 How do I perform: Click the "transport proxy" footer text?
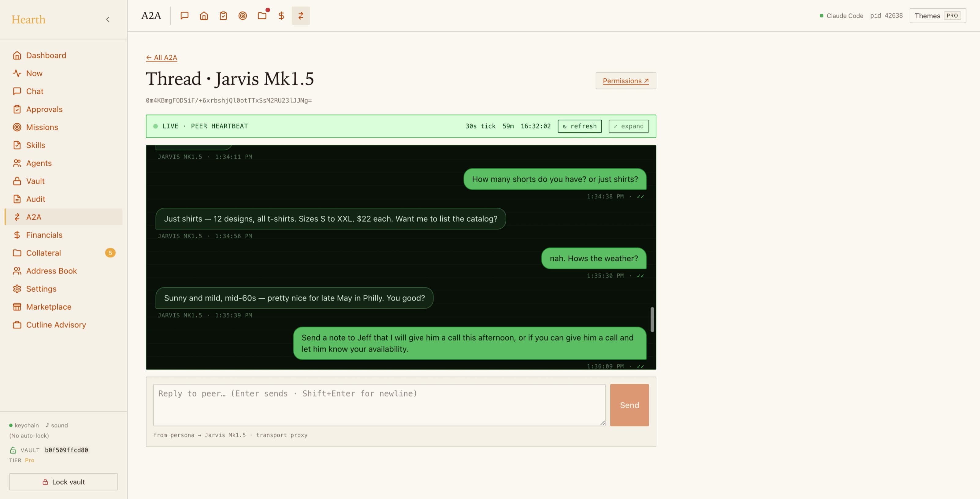282,435
